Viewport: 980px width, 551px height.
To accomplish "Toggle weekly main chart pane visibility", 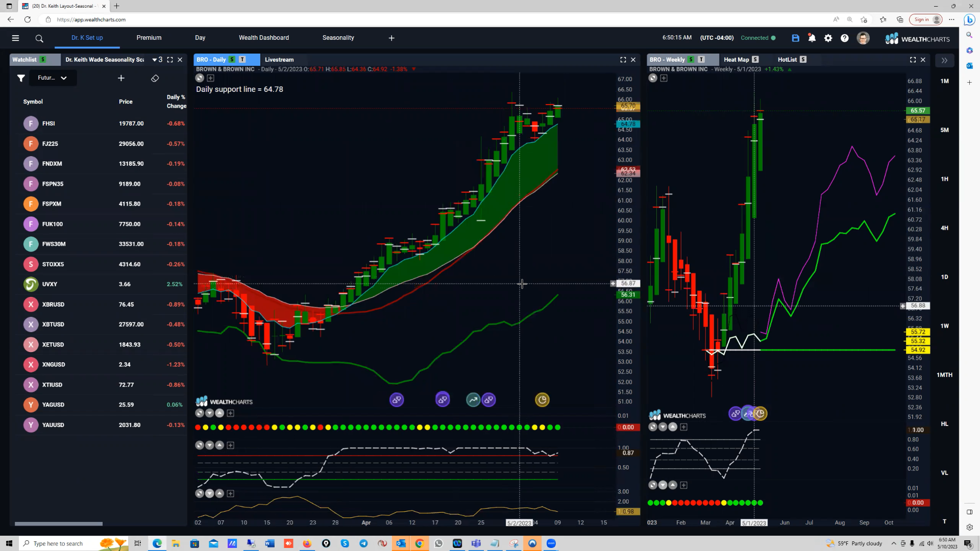I will pyautogui.click(x=653, y=78).
